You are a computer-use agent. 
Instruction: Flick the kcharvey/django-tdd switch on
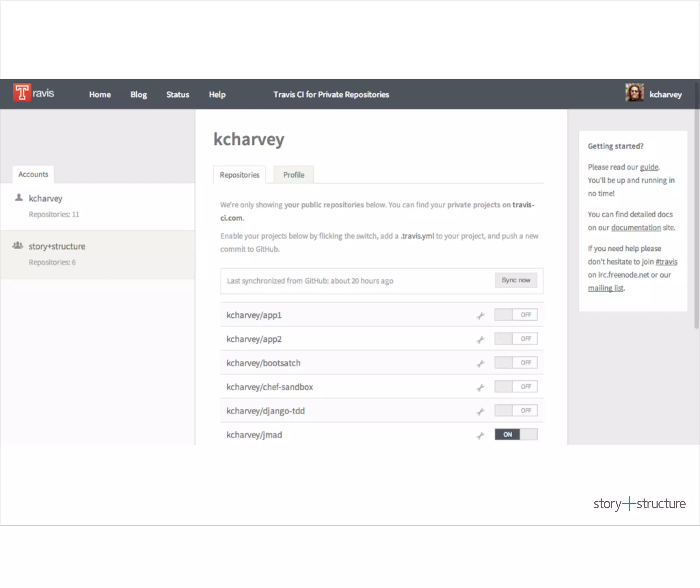tap(516, 410)
